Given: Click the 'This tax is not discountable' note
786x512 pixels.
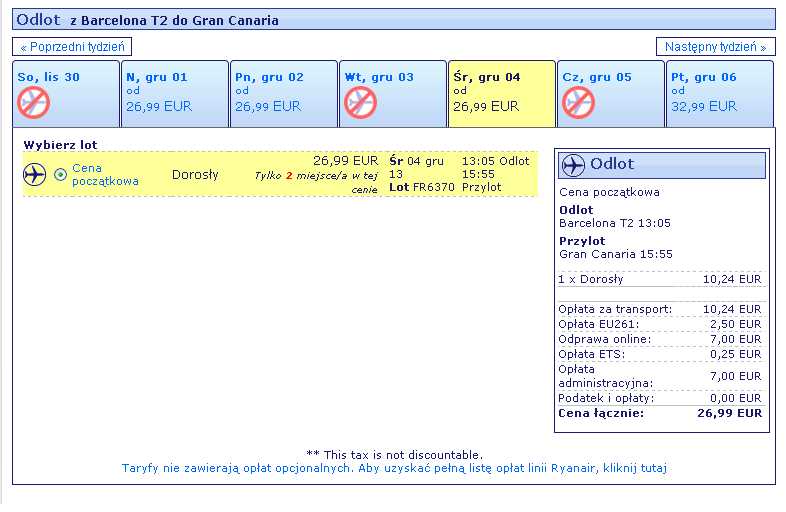Looking at the screenshot, I should tap(395, 455).
